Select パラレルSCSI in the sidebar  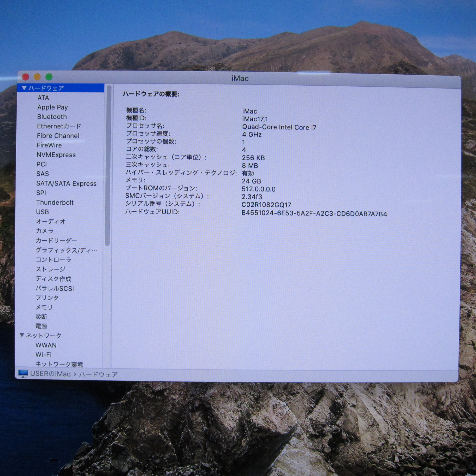click(55, 288)
